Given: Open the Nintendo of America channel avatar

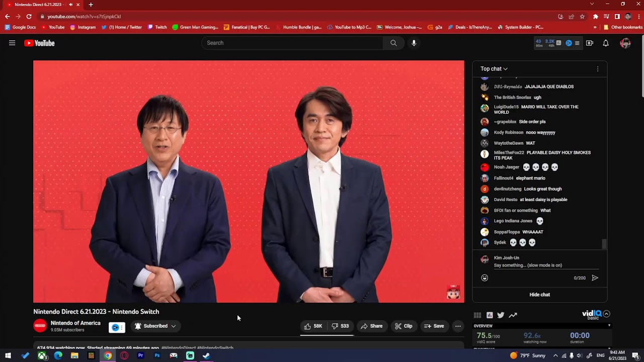Looking at the screenshot, I should click(40, 326).
